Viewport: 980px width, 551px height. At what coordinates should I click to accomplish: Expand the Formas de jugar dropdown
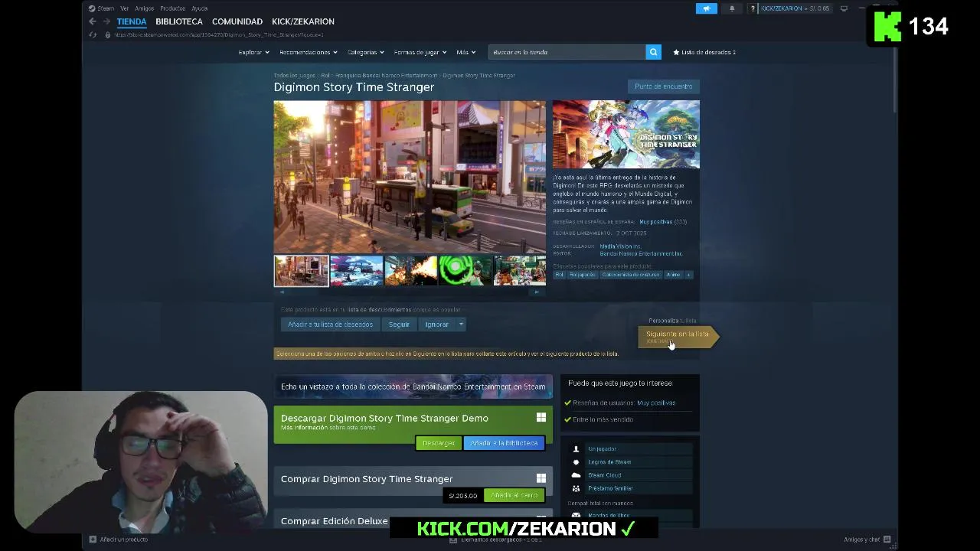coord(420,52)
